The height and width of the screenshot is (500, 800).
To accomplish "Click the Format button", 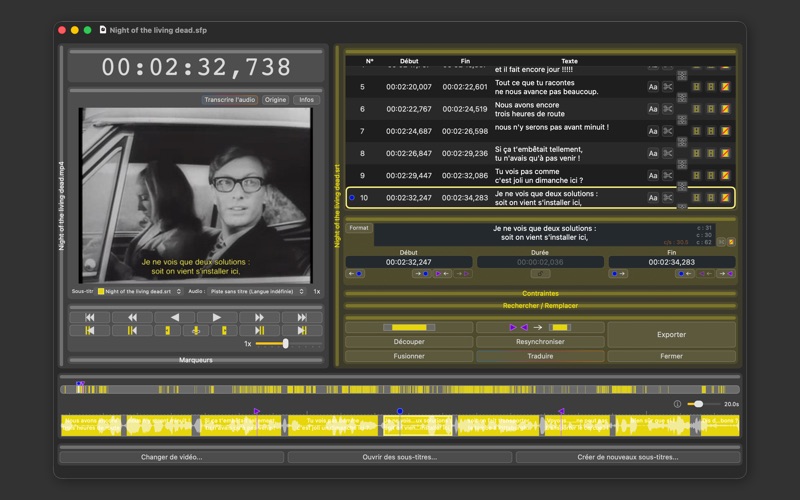I will pos(359,228).
